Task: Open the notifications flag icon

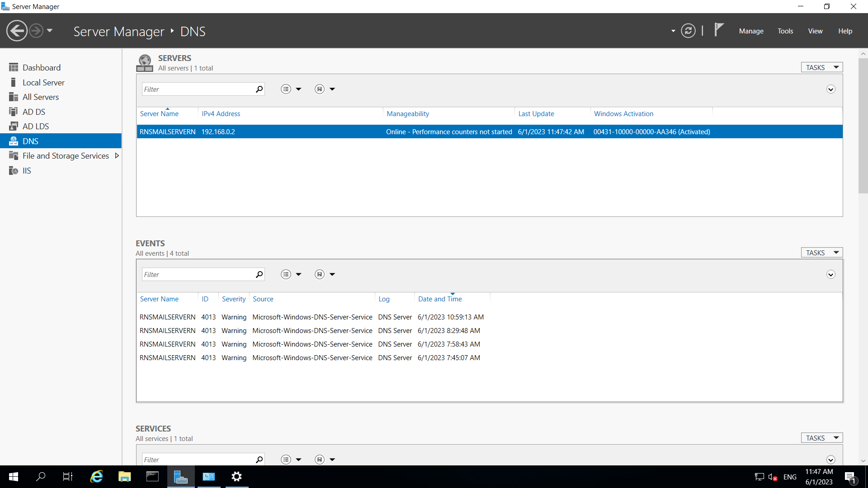Action: pyautogui.click(x=719, y=30)
